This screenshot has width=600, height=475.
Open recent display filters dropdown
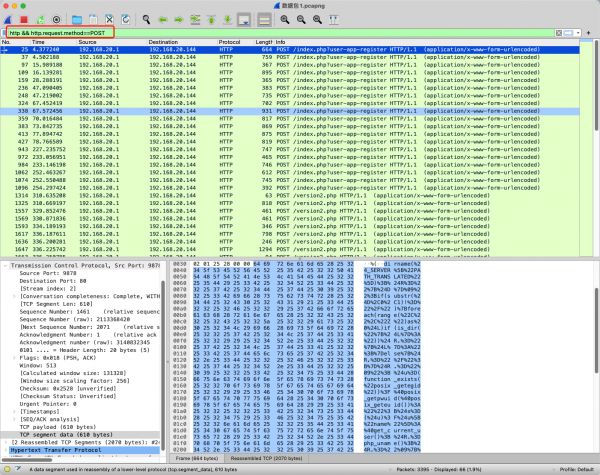coord(578,33)
